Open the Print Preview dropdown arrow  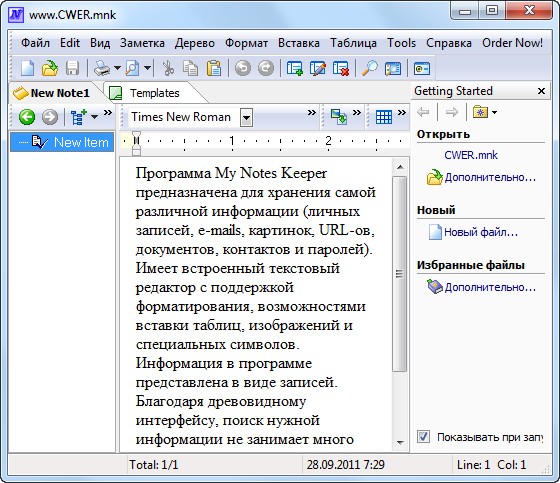(147, 68)
